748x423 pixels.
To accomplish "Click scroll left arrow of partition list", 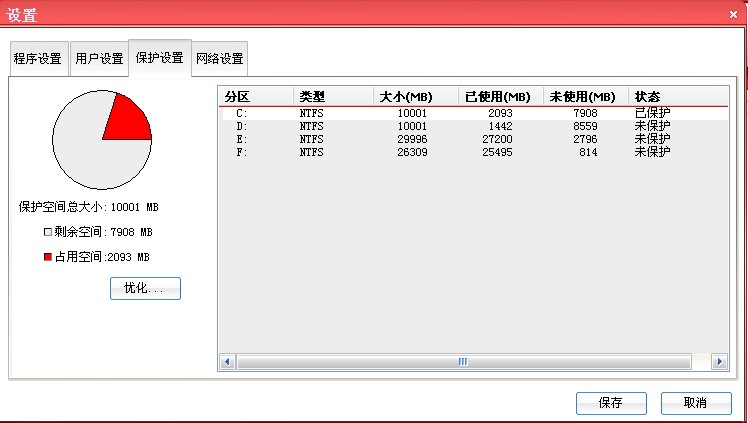I will click(x=227, y=361).
